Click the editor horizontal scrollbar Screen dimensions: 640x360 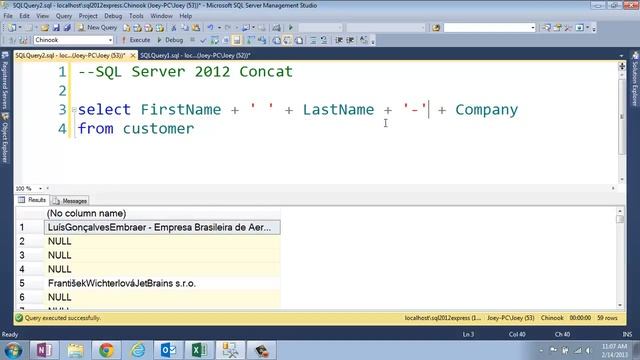click(331, 189)
